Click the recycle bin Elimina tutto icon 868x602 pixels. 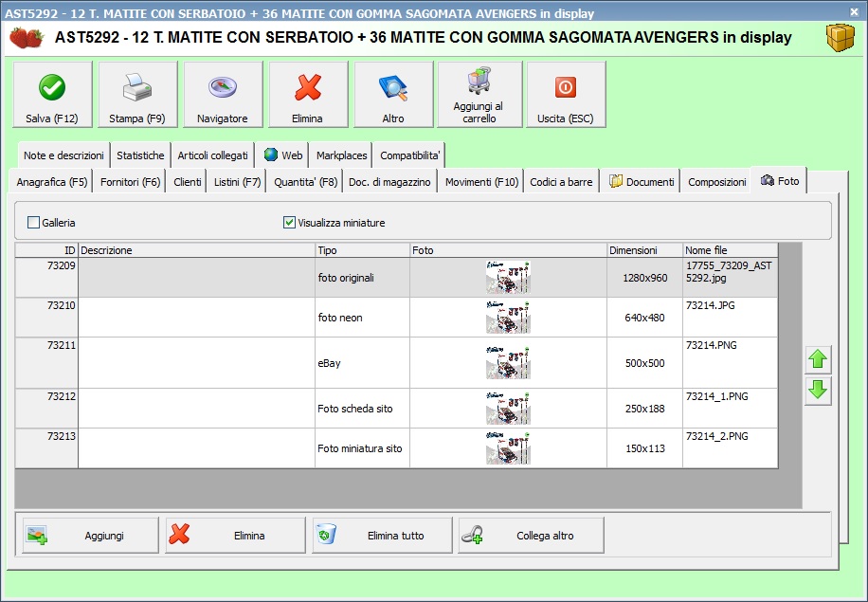pos(326,535)
